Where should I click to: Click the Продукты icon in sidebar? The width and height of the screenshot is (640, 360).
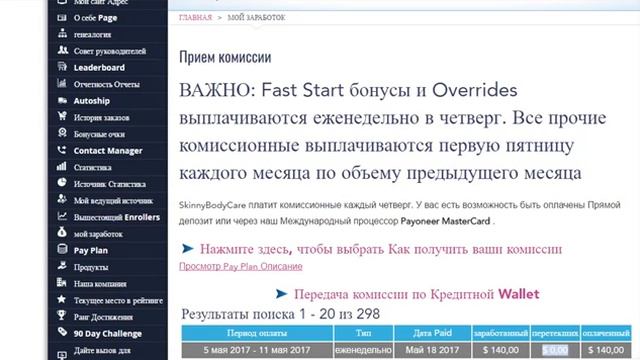coord(62,266)
